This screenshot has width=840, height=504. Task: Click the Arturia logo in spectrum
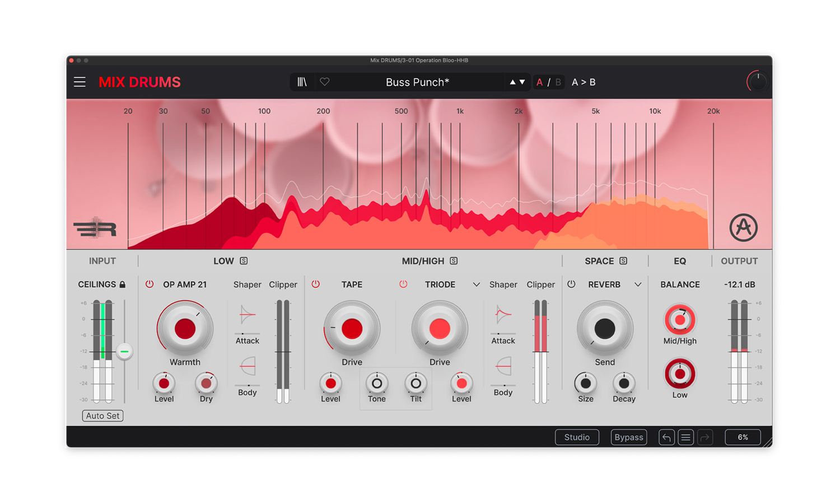point(743,227)
